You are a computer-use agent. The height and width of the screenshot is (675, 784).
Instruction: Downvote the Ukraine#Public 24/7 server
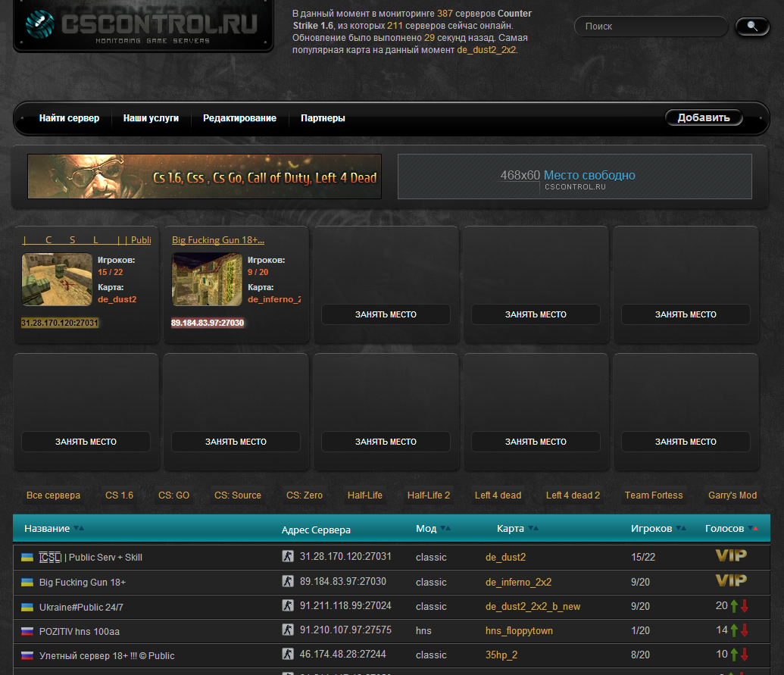pos(745,606)
